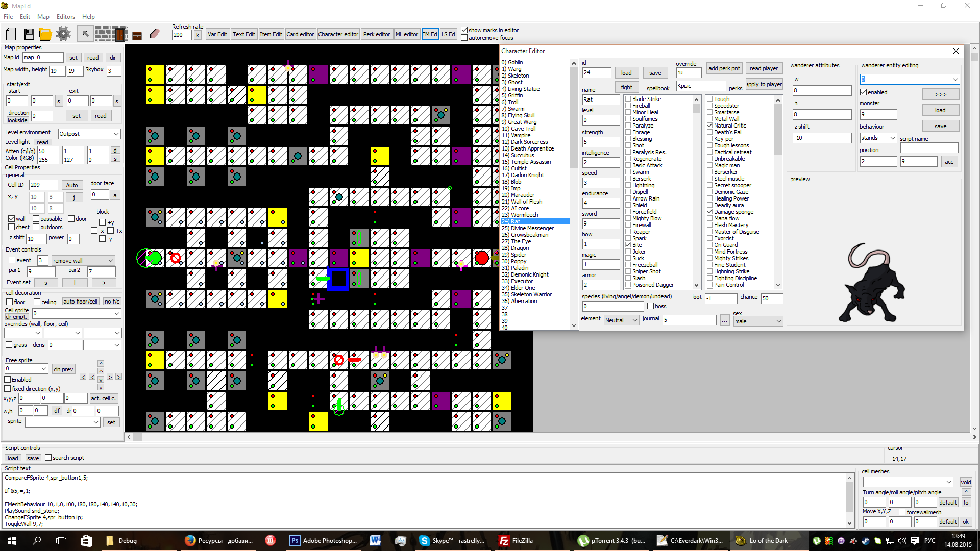Expand the Level environment Outpost dropdown
The height and width of the screenshot is (551, 980).
pyautogui.click(x=116, y=134)
